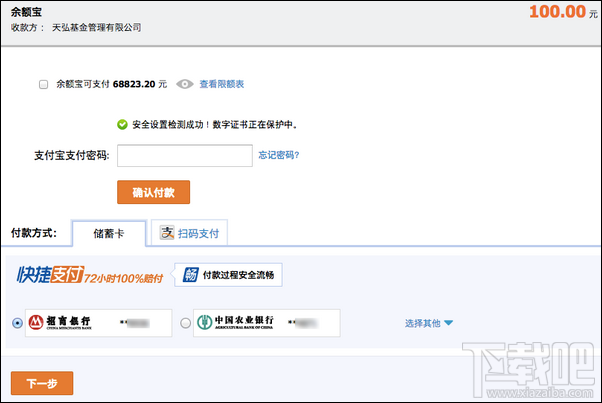Click the eye icon beside 查看限额表
Viewport: 602px width, 403px height.
[x=184, y=85]
